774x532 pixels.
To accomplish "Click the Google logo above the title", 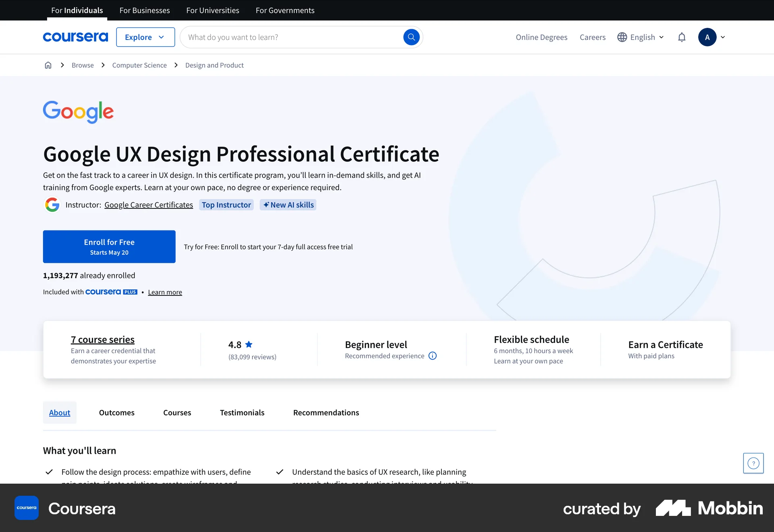I will coord(78,112).
